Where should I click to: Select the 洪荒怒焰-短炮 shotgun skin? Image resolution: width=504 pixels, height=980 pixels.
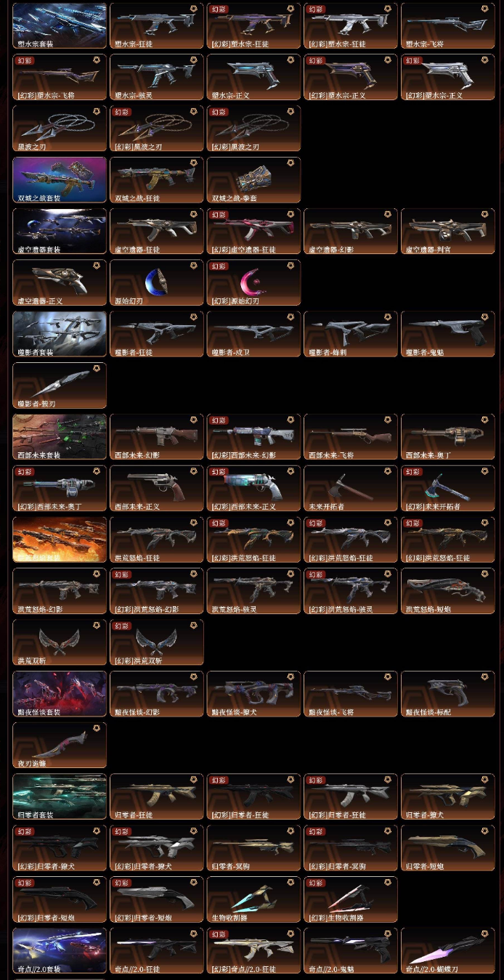pyautogui.click(x=448, y=592)
